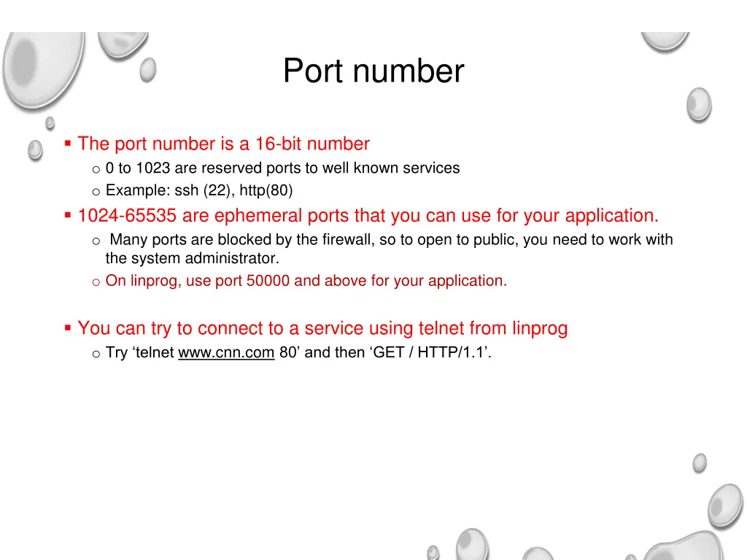The width and height of the screenshot is (747, 560).
Task: Click '0 to 1023 are reserved ports' line
Action: 282,168
